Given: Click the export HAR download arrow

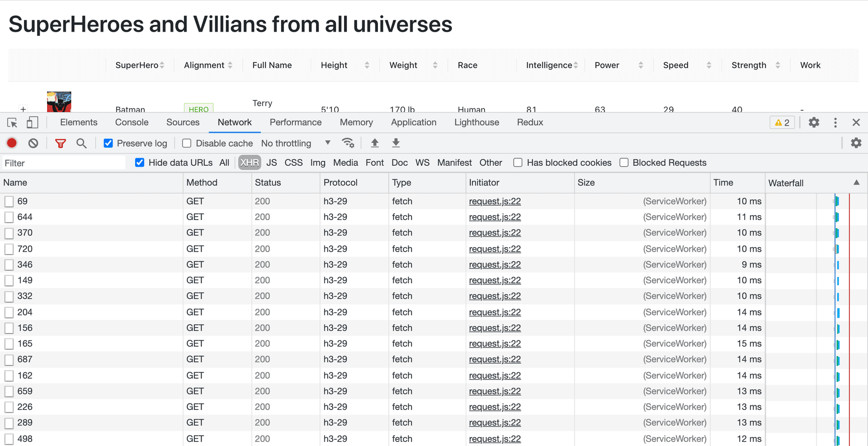Looking at the screenshot, I should coord(396,143).
